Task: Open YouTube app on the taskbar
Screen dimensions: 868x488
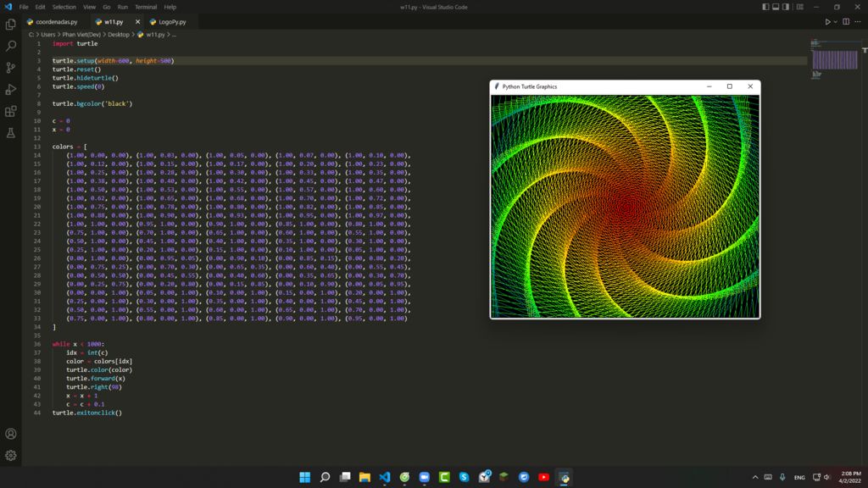Action: [543, 477]
